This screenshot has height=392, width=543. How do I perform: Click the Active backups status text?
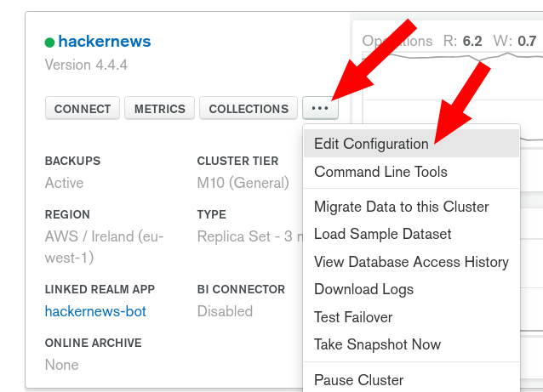[x=65, y=183]
